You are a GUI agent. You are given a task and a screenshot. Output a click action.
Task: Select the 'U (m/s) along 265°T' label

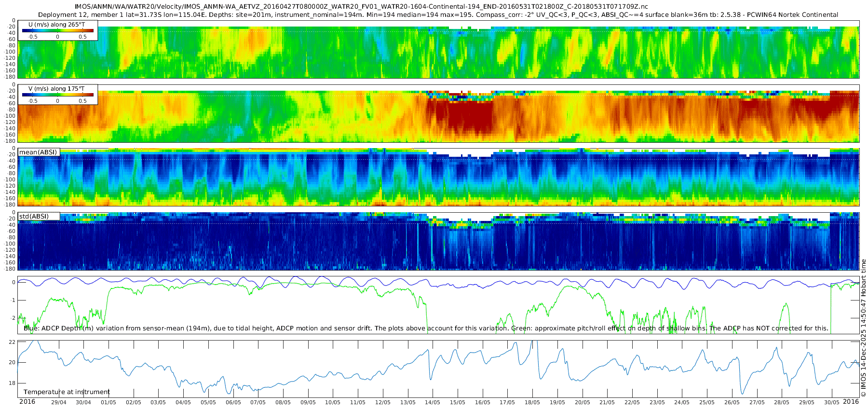56,25
